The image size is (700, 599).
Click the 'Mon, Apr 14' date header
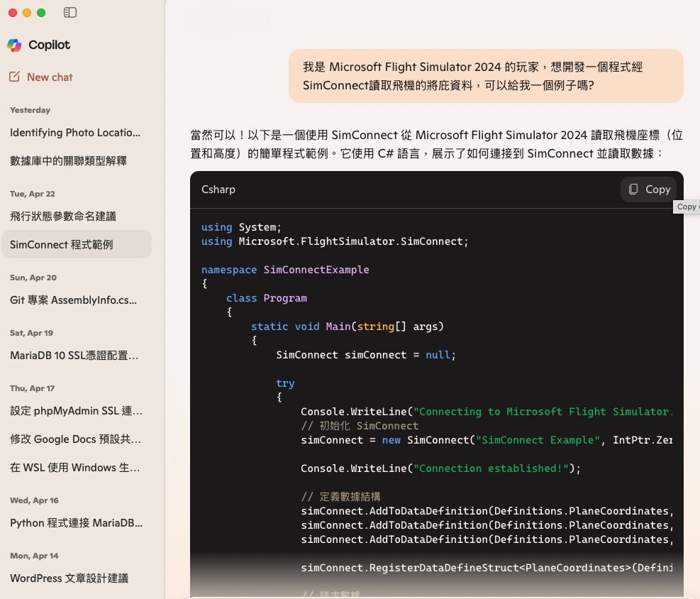coord(34,556)
